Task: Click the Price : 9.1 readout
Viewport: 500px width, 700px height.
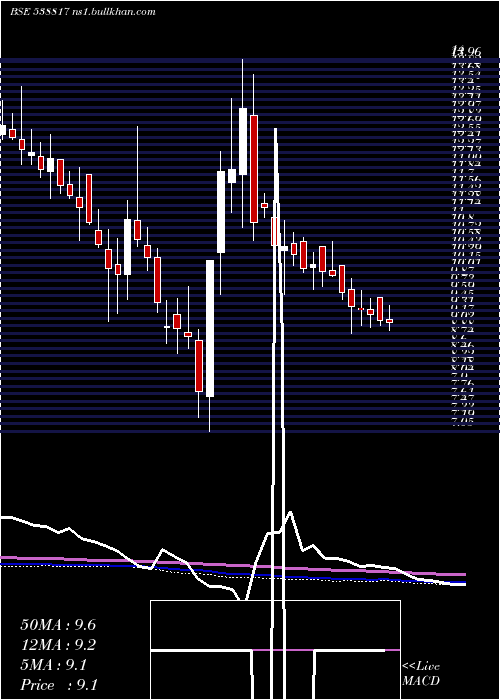Action: tap(59, 685)
